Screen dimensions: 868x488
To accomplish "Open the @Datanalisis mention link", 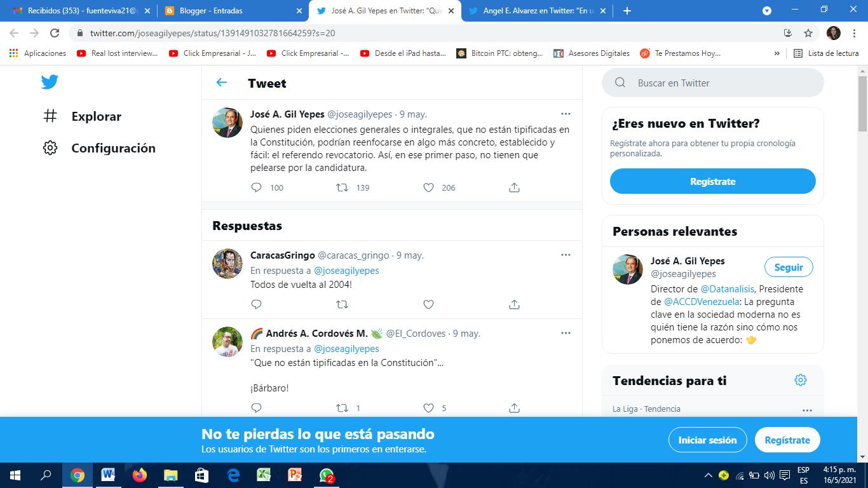I will click(x=727, y=288).
